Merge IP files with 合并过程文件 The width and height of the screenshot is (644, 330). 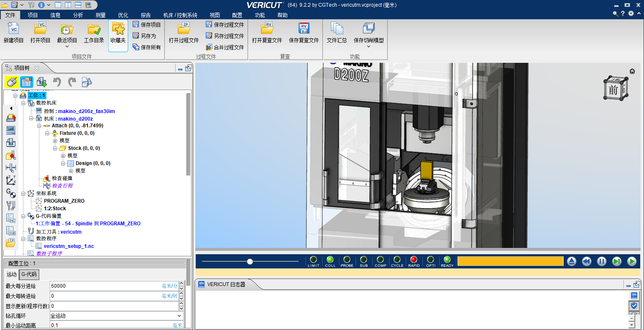coord(225,47)
